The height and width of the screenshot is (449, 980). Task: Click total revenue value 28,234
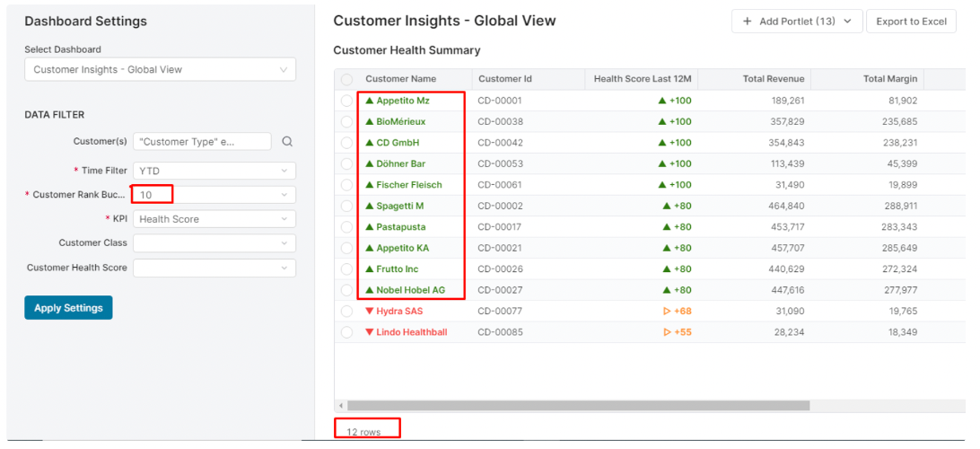point(790,332)
